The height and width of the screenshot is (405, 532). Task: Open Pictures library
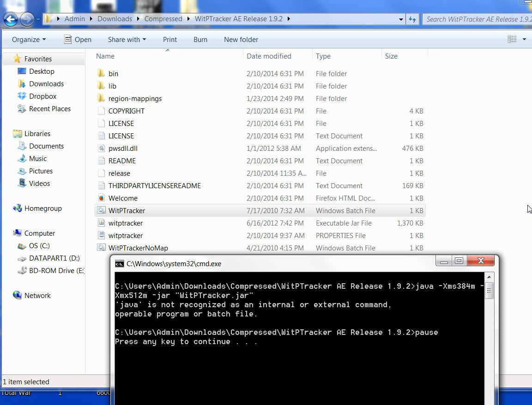click(41, 171)
